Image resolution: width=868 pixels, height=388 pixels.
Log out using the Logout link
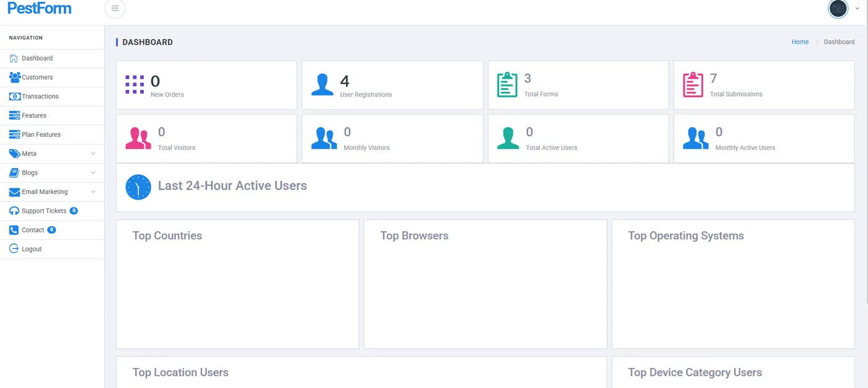tap(52, 249)
